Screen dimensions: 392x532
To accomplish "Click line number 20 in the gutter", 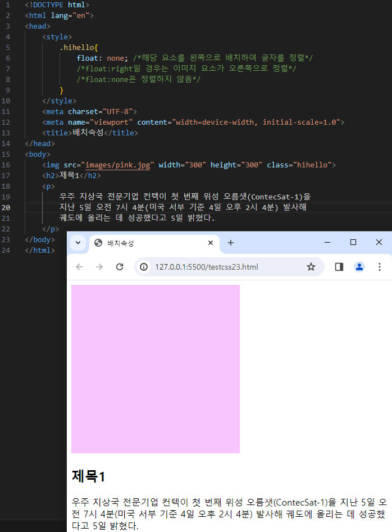I will click(x=6, y=208).
